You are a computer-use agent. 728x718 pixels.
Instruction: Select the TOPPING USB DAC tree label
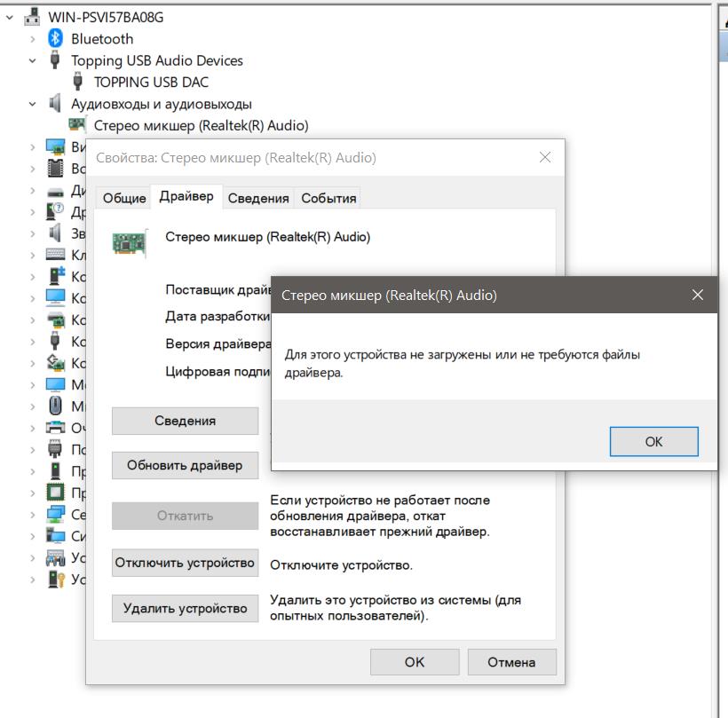coord(151,83)
